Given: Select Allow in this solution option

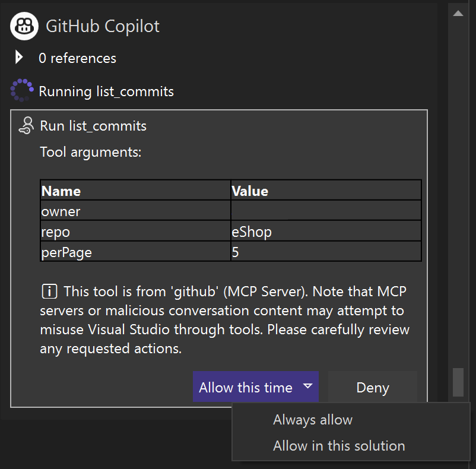Looking at the screenshot, I should click(x=338, y=446).
